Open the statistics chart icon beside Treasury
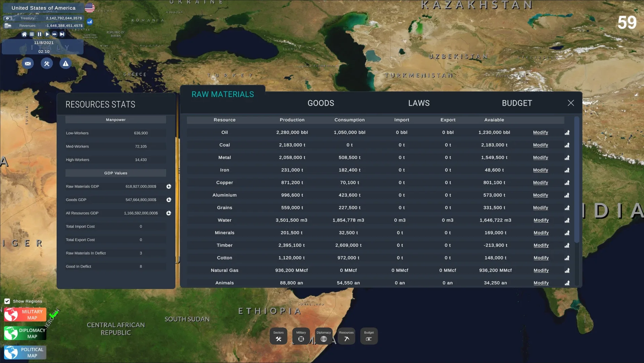Viewport: 644px width, 363px height. (90, 22)
